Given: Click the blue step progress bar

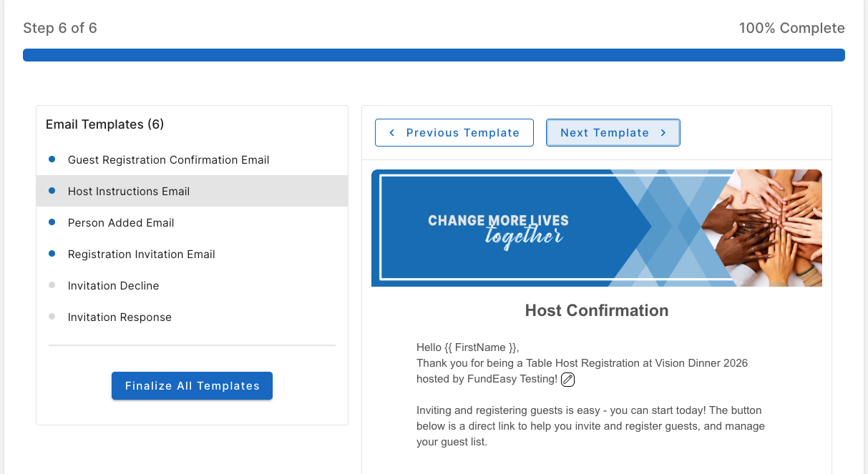Looking at the screenshot, I should coord(434,55).
